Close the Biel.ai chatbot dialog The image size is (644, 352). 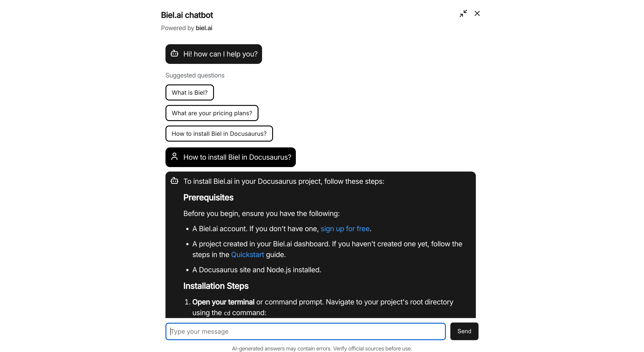[477, 13]
